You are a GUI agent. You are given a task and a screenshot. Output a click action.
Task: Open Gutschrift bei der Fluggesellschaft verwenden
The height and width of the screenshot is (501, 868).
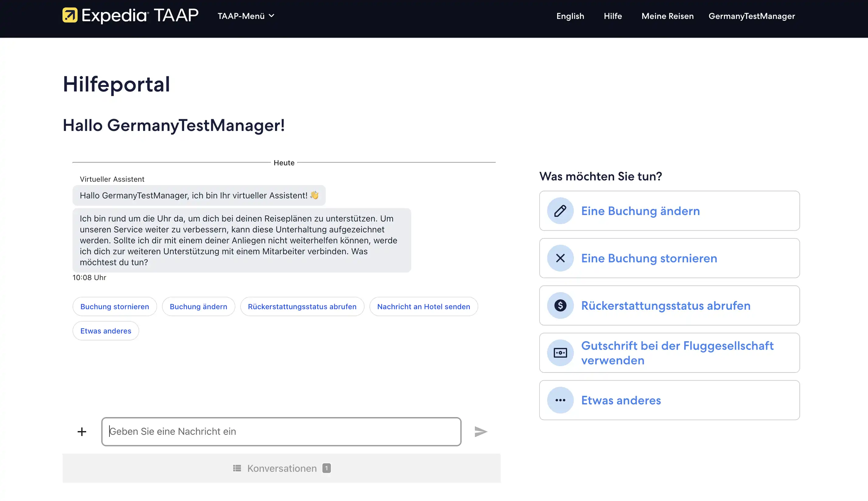[669, 353]
